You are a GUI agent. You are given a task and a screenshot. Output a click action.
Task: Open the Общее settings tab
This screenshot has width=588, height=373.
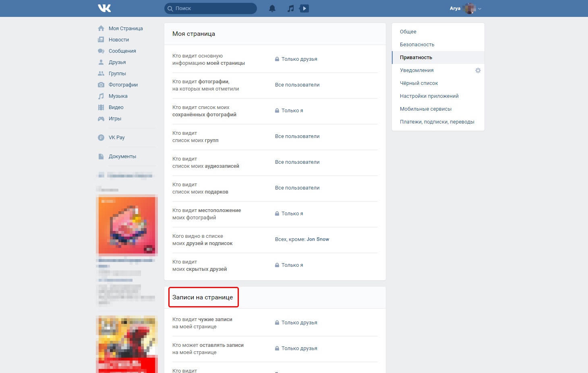coord(438,32)
